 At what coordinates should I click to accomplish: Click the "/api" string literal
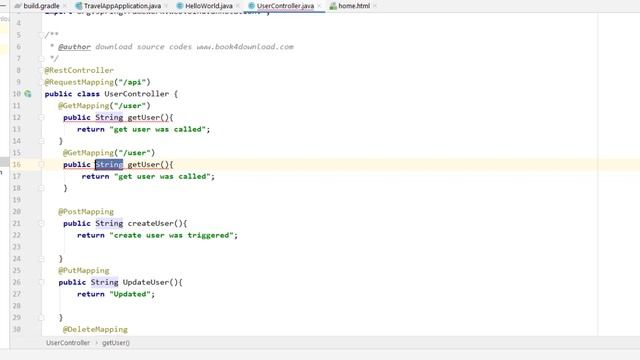[132, 82]
